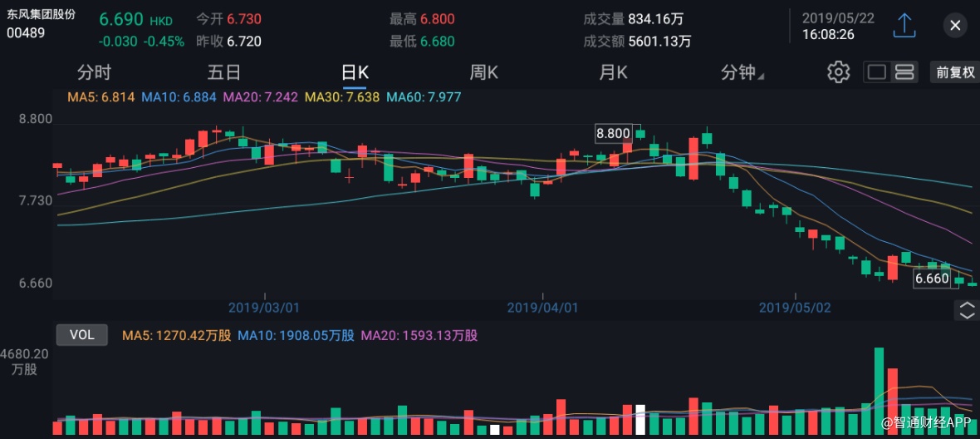Click the change value -0.030

click(x=118, y=42)
